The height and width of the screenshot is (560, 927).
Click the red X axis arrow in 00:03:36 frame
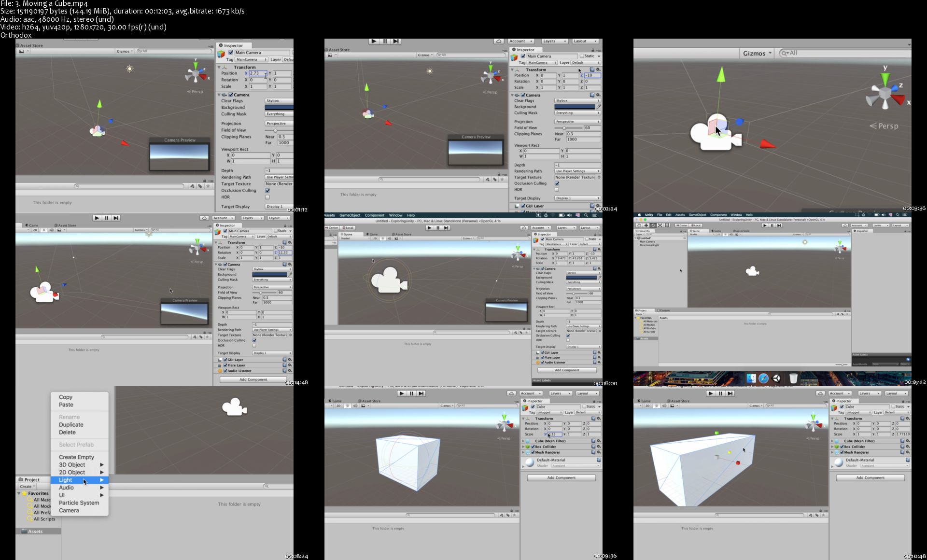(x=768, y=144)
